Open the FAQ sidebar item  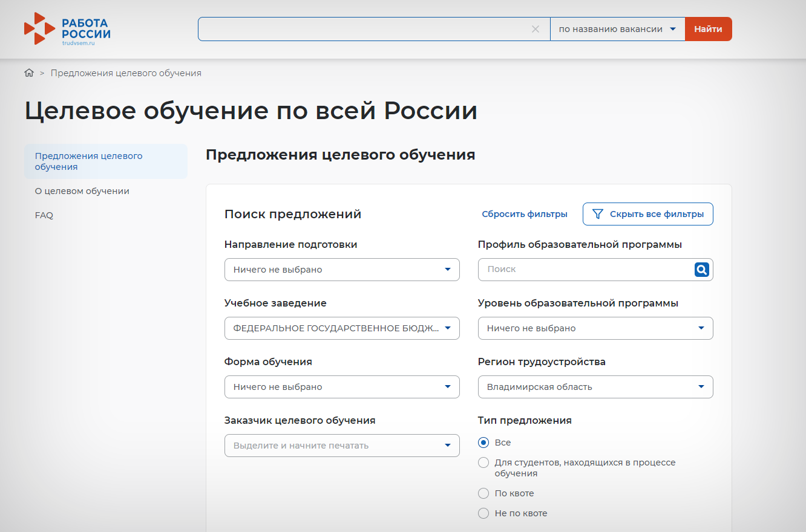[44, 215]
